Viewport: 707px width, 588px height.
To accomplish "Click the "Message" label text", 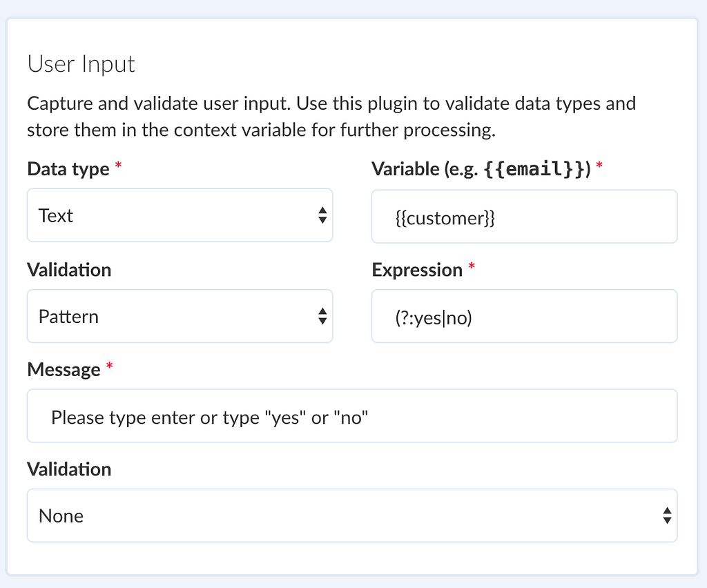I will pos(64,370).
